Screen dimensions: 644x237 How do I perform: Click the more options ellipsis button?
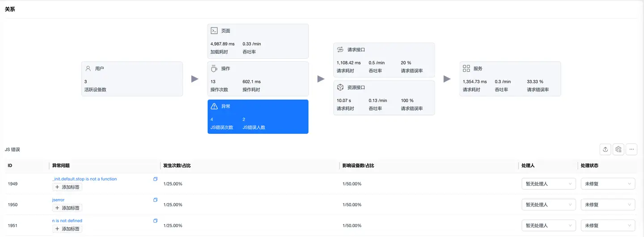631,150
